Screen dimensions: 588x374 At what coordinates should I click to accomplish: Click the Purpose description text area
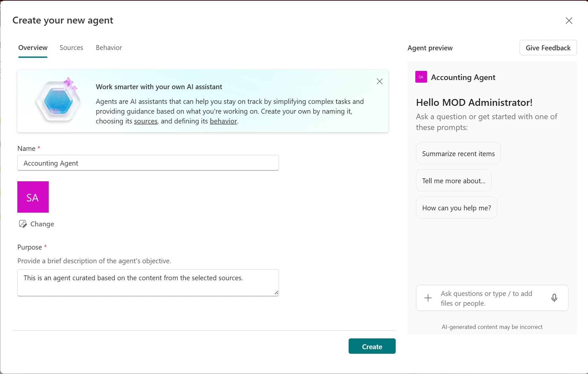(x=148, y=282)
